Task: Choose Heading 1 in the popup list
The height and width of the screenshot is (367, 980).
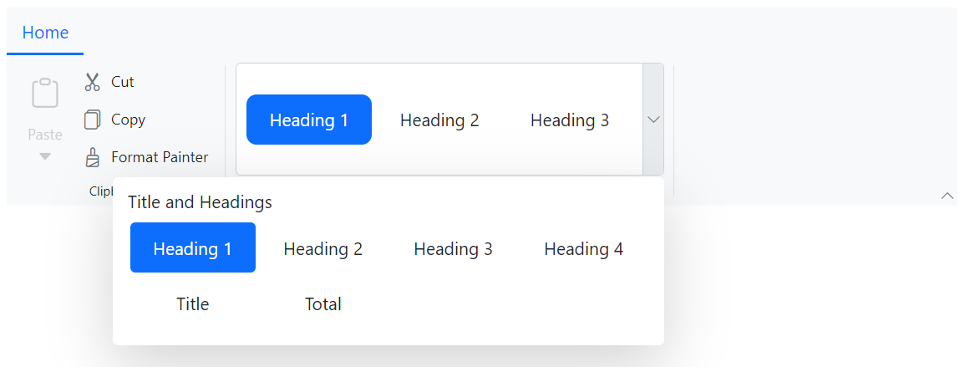Action: (x=193, y=248)
